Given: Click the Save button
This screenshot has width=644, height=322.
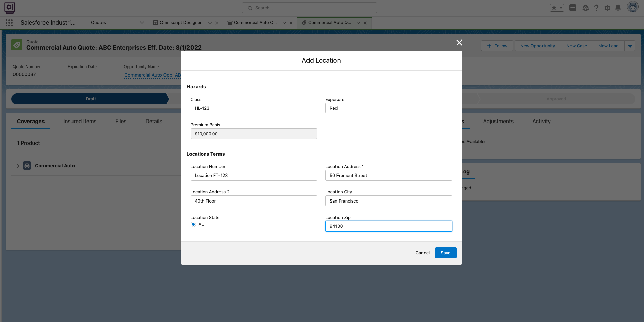Looking at the screenshot, I should click(446, 253).
